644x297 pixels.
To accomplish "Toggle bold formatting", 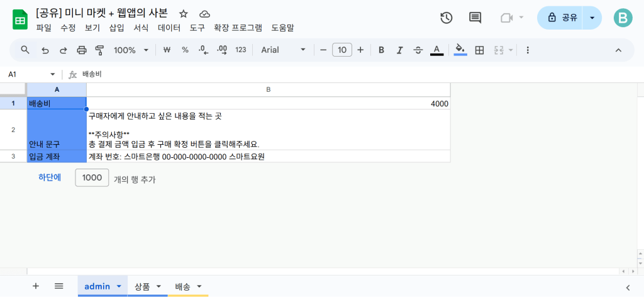I will (x=381, y=50).
